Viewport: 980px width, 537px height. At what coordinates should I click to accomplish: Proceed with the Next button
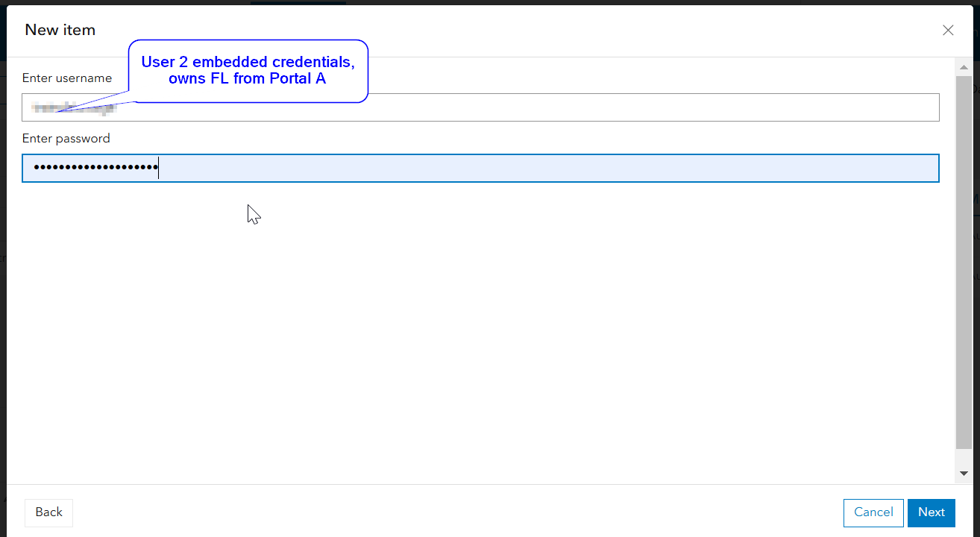(x=932, y=512)
